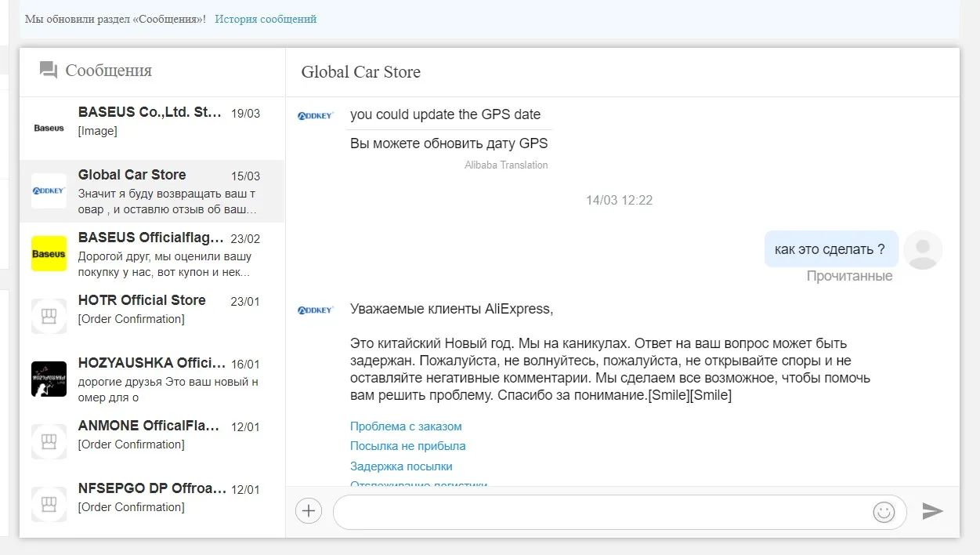Click the Alibaba Translation label
The image size is (980, 555).
tap(506, 165)
